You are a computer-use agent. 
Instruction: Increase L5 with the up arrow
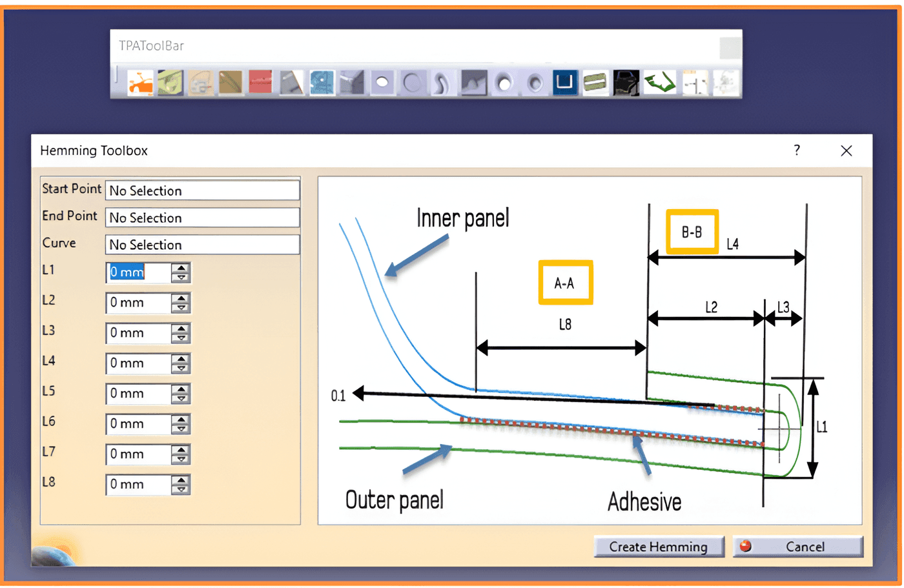(x=181, y=389)
